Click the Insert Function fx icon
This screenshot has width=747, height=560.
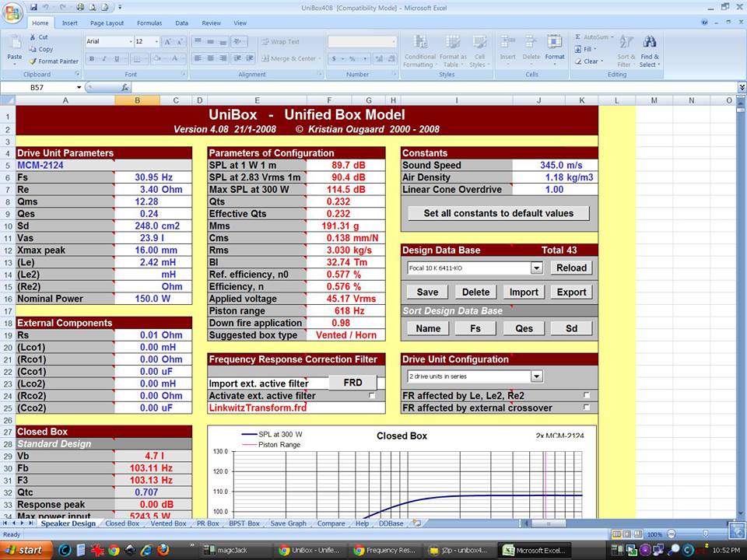(124, 88)
